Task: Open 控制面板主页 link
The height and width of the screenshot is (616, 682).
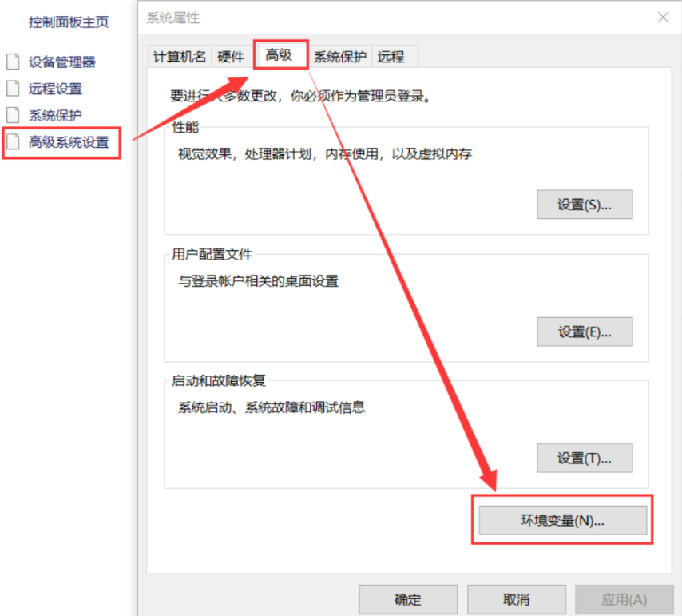Action: pyautogui.click(x=69, y=22)
